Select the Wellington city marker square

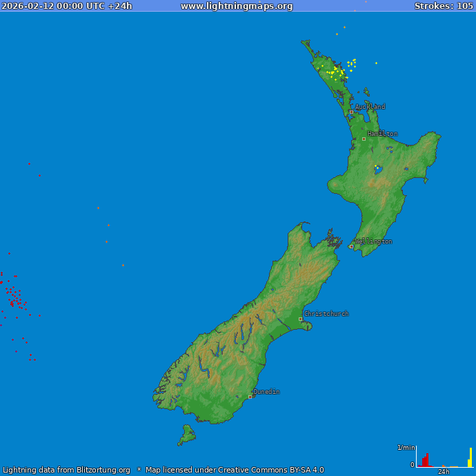pos(351,246)
